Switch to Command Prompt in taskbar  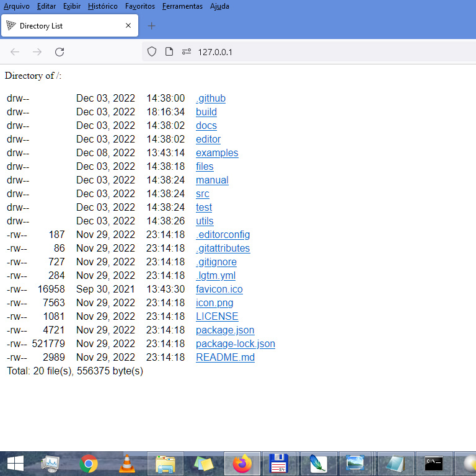(434, 464)
